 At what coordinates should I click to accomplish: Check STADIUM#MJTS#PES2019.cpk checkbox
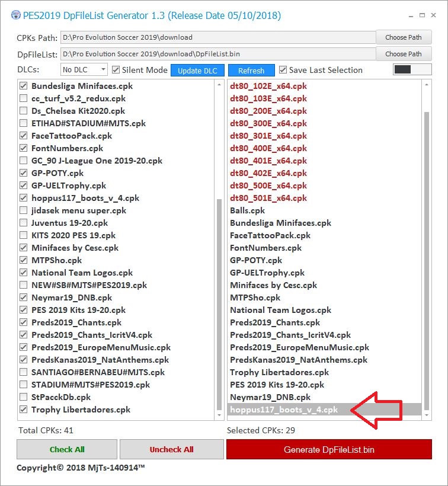[x=23, y=384]
